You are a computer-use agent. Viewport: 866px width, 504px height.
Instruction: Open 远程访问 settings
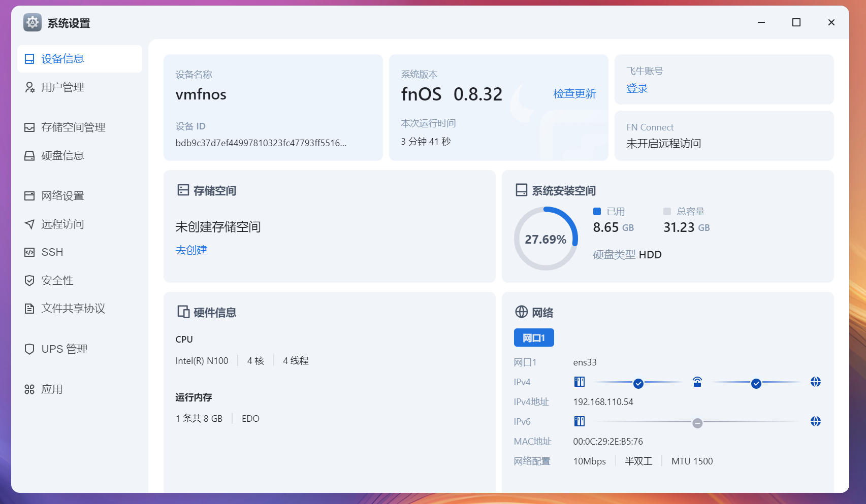tap(80, 224)
